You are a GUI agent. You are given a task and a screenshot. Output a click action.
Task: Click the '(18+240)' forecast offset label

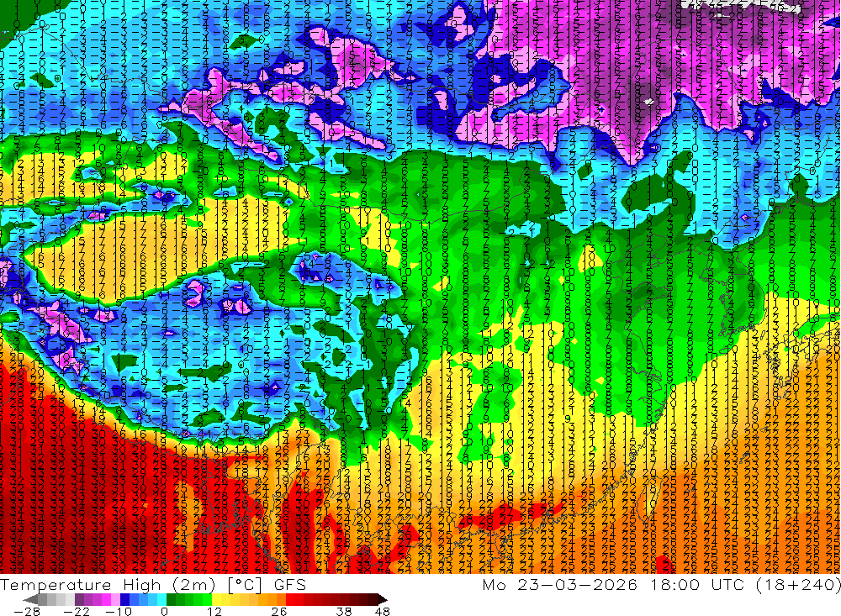pyautogui.click(x=798, y=584)
